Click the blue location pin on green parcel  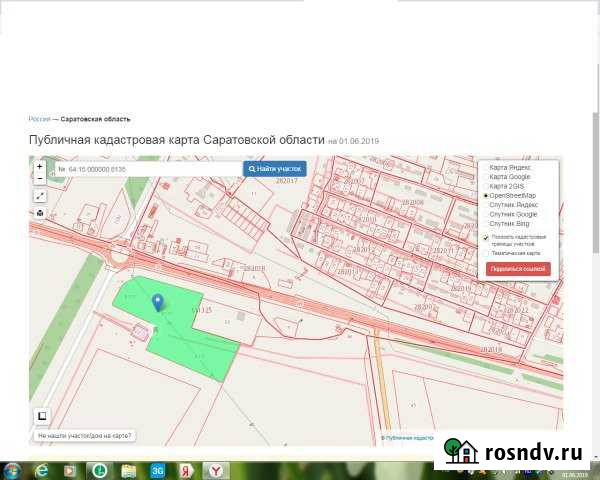click(158, 303)
